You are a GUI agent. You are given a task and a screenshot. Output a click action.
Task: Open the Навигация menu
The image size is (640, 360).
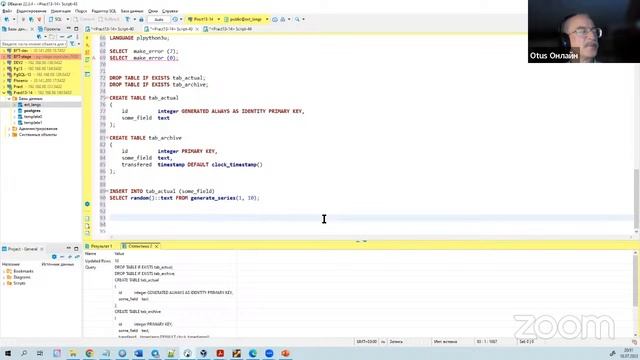60,11
